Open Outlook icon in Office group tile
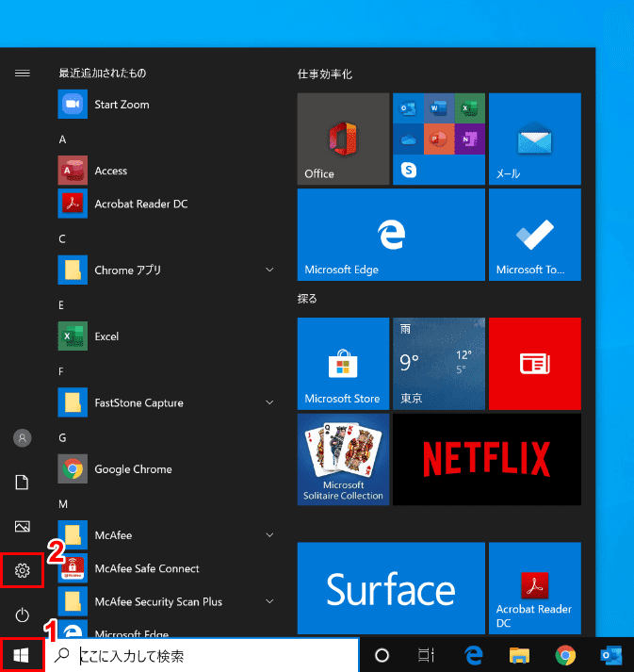Viewport: 634px width, 672px height. (408, 108)
